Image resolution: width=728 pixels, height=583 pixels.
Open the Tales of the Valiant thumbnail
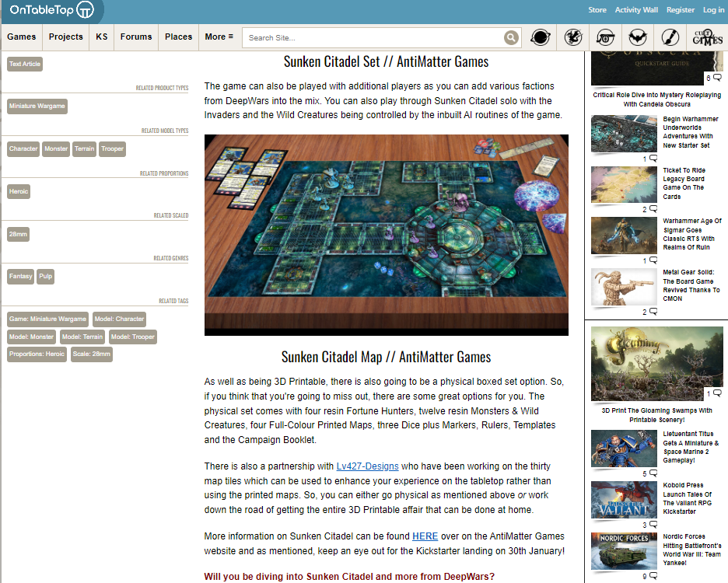[624, 500]
